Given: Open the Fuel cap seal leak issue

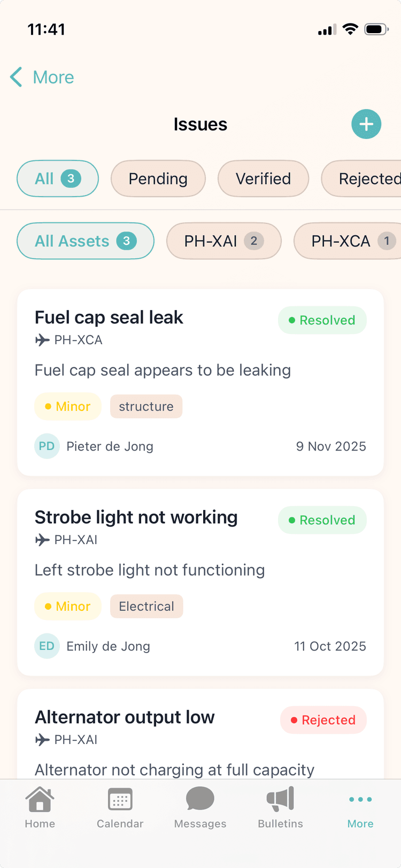Looking at the screenshot, I should 109,318.
